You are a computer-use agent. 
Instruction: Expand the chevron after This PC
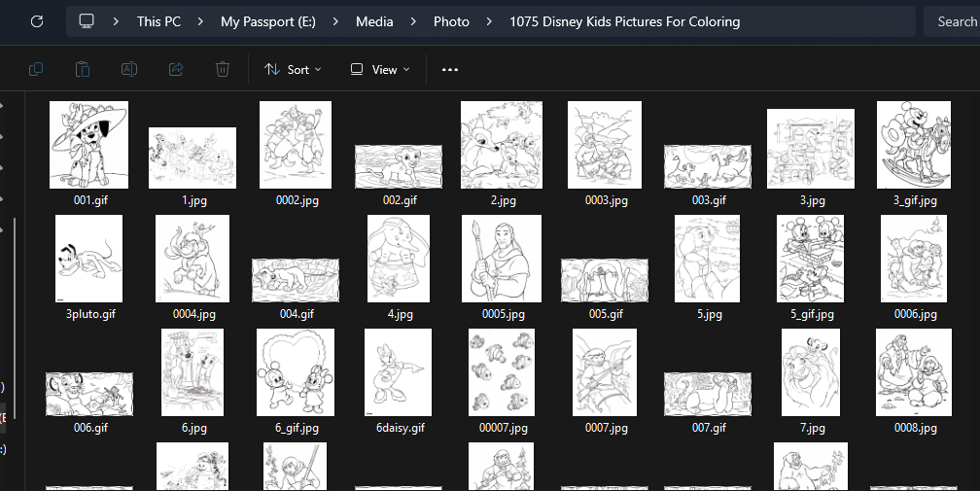[x=201, y=21]
